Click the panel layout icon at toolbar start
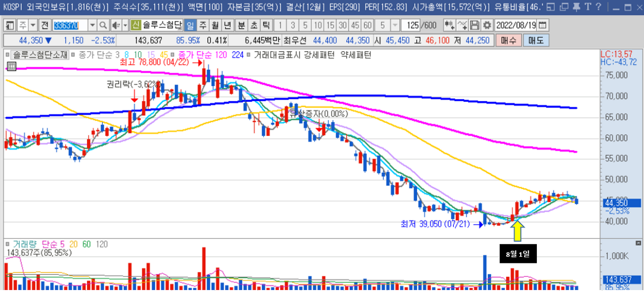The width and height of the screenshot is (644, 291). (x=10, y=25)
